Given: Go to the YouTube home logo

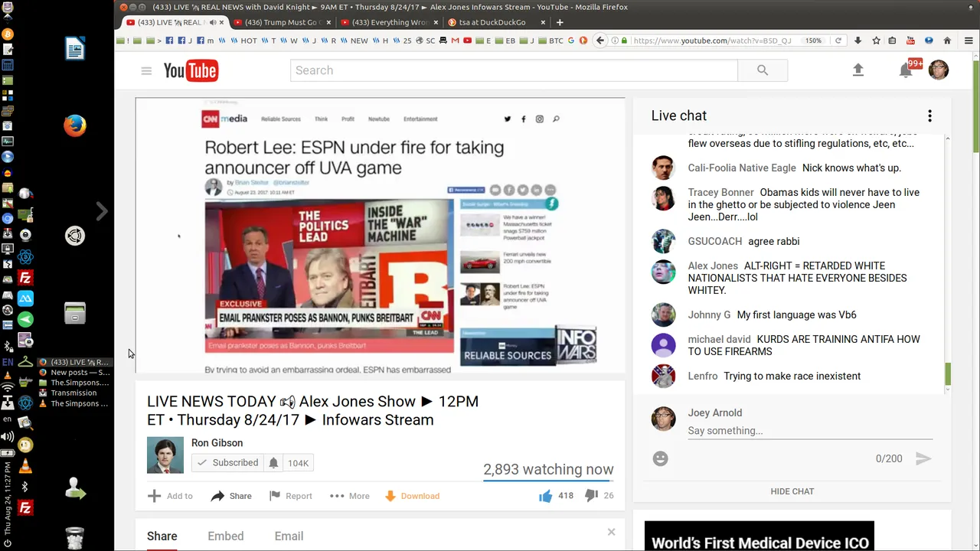Looking at the screenshot, I should point(191,70).
